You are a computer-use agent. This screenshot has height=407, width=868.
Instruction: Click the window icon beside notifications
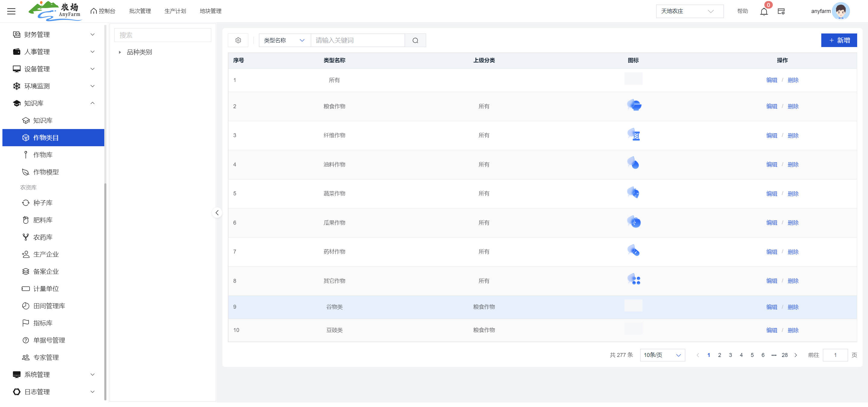click(781, 11)
